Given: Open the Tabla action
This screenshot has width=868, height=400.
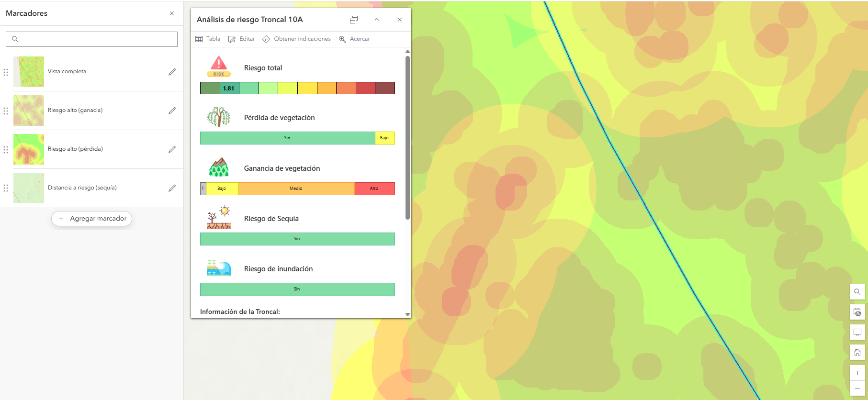Looking at the screenshot, I should 208,39.
